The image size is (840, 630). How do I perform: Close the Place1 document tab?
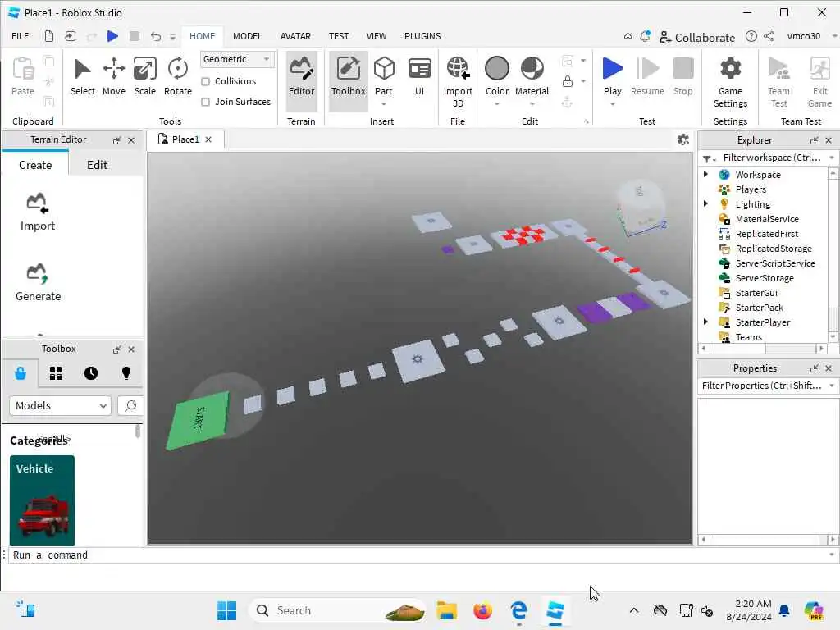click(x=208, y=139)
